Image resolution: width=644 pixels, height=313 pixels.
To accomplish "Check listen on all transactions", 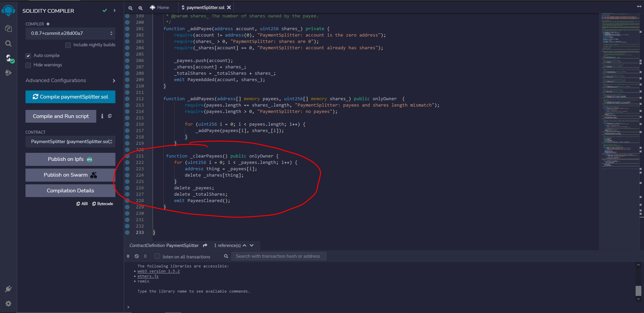I will click(x=157, y=256).
